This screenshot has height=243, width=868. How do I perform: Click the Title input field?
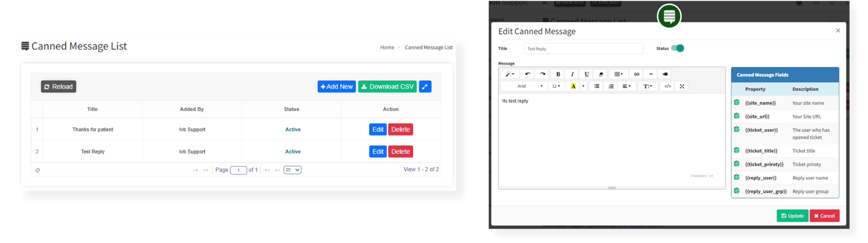(x=583, y=48)
